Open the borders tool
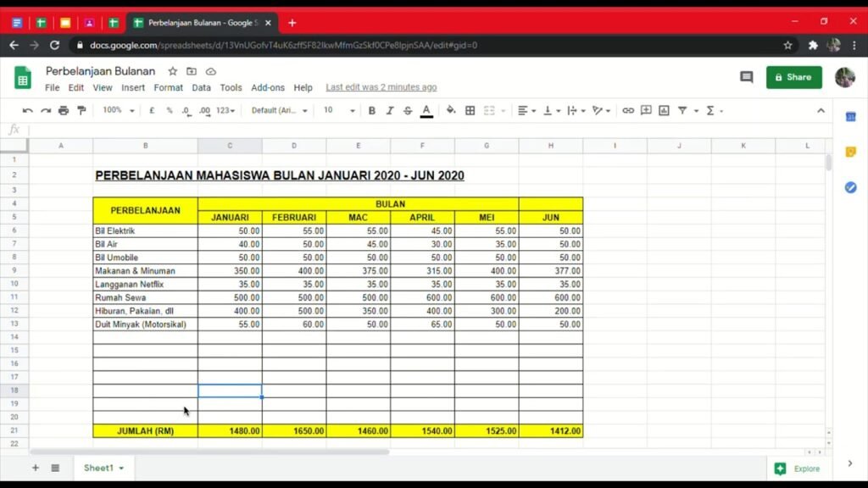The height and width of the screenshot is (488, 868). (x=470, y=110)
